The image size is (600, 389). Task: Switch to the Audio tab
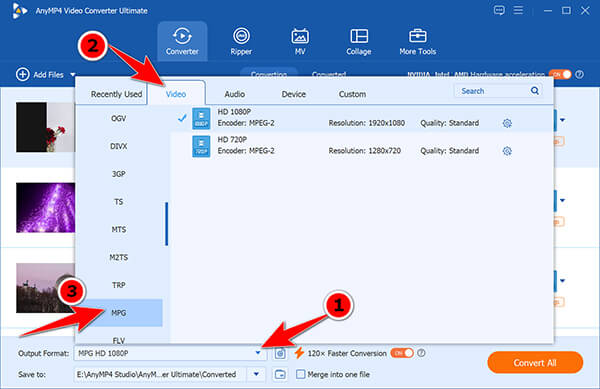coord(235,94)
